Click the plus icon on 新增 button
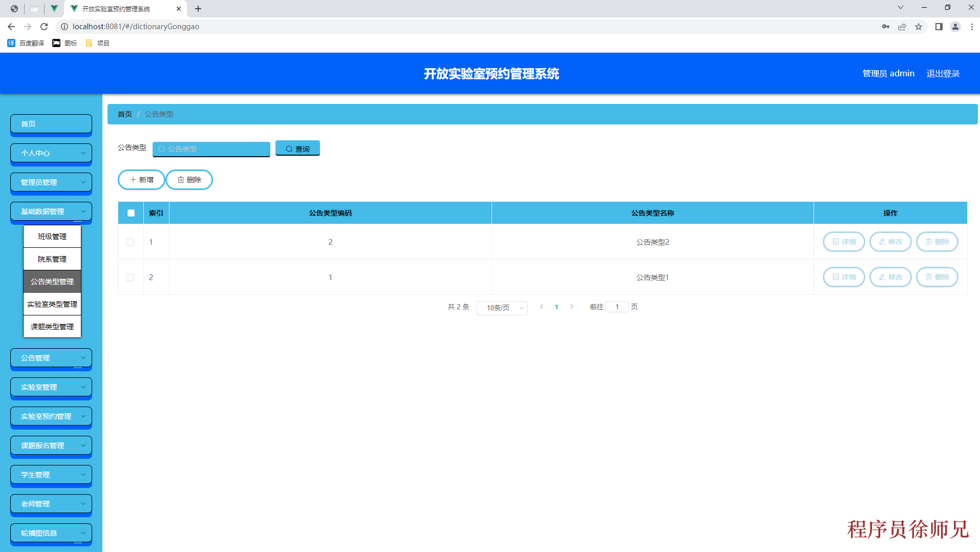Viewport: 980px width, 552px height. [x=132, y=180]
